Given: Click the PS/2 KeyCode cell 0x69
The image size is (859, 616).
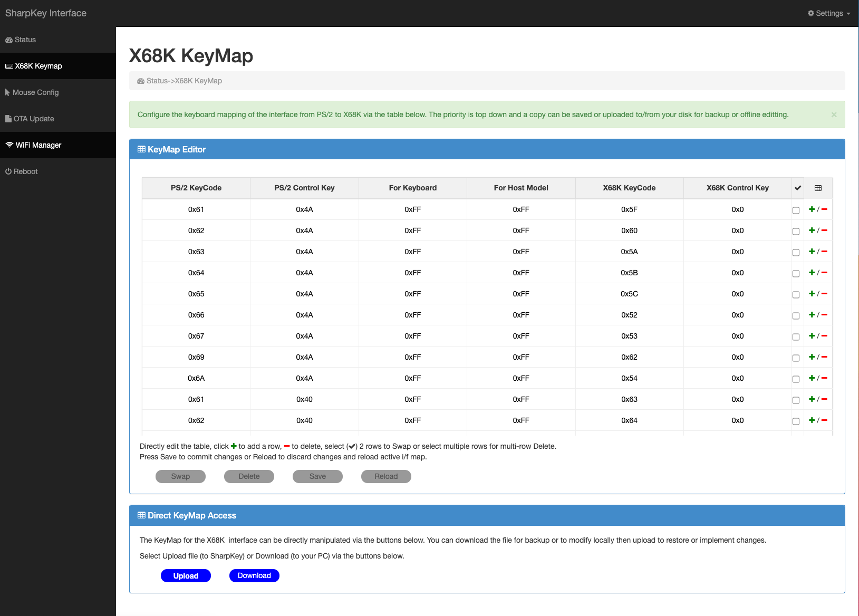Looking at the screenshot, I should tap(196, 357).
